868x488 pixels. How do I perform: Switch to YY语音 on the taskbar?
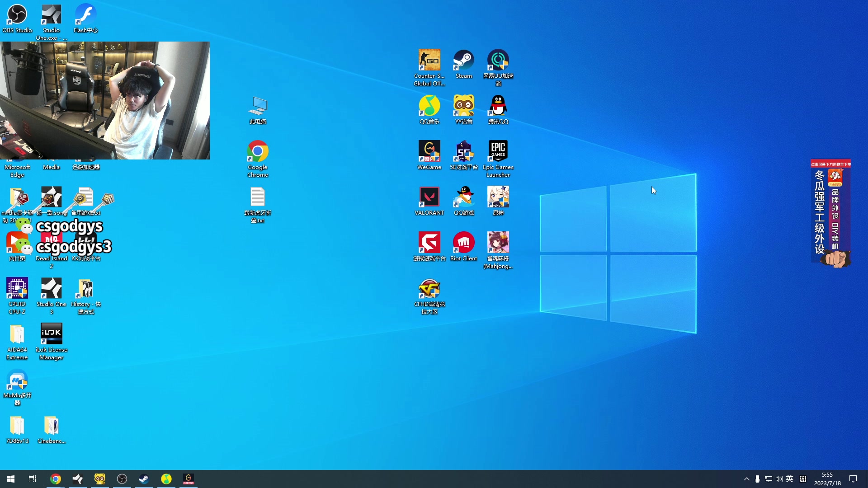[100, 479]
